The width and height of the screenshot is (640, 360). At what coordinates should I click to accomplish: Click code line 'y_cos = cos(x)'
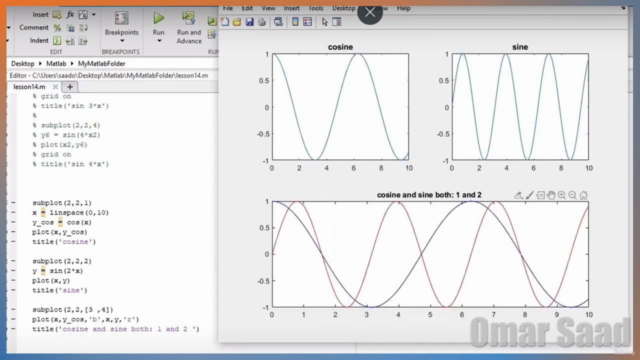[x=62, y=222]
